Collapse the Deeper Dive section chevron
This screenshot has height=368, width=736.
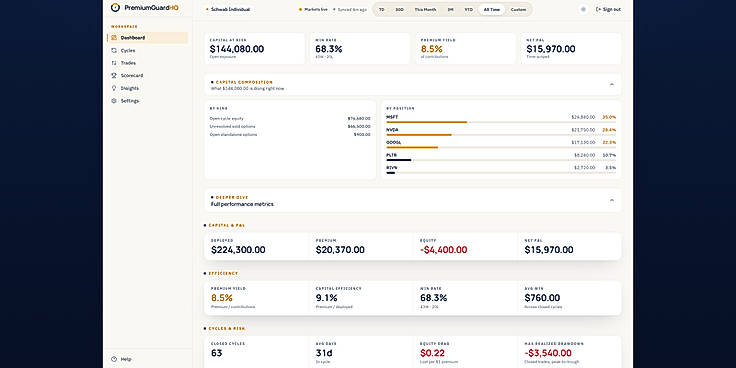pos(612,200)
